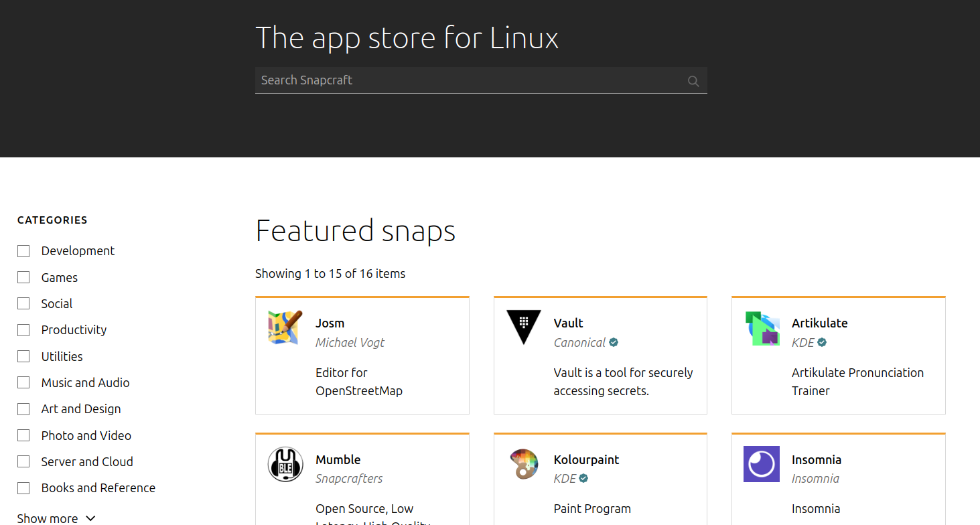Image resolution: width=980 pixels, height=525 pixels.
Task: Click the 'Featured snaps' heading
Action: (x=356, y=231)
